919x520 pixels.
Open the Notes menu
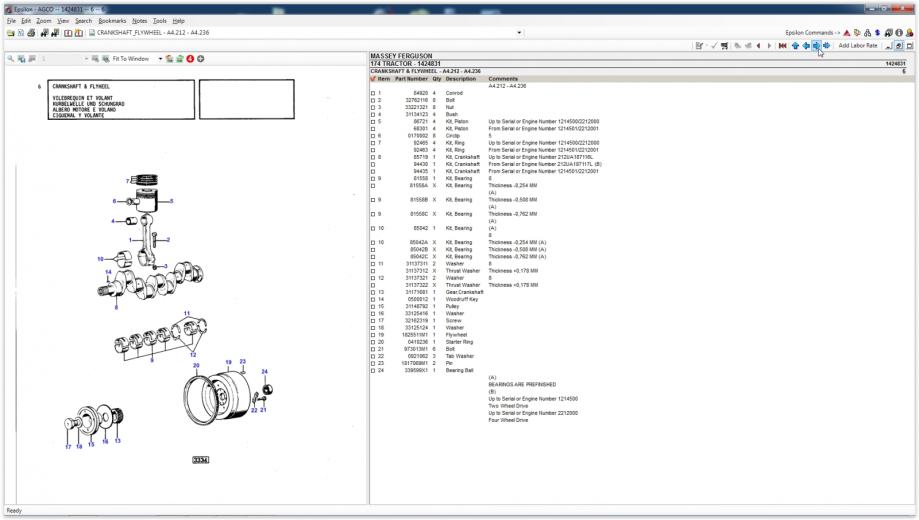coord(139,21)
